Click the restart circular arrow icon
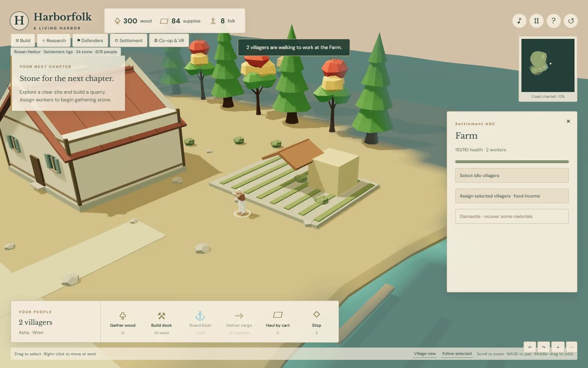The height and width of the screenshot is (368, 588). pos(571,21)
